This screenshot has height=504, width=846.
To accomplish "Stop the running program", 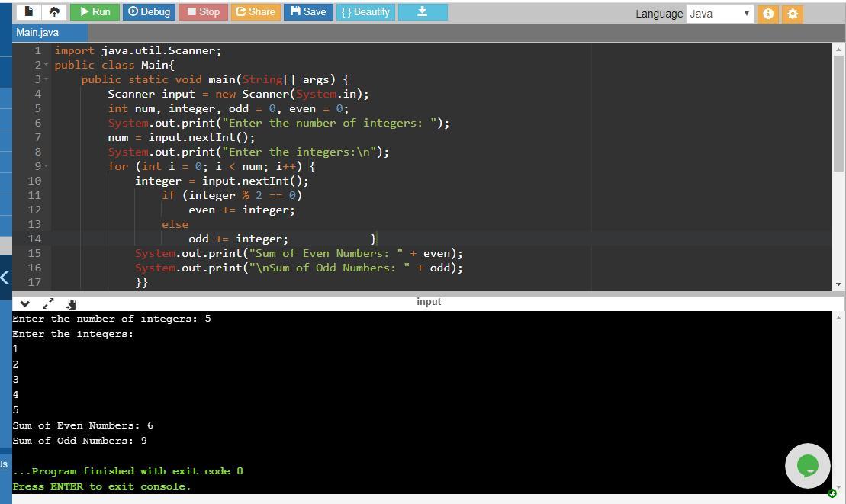I will pos(203,11).
